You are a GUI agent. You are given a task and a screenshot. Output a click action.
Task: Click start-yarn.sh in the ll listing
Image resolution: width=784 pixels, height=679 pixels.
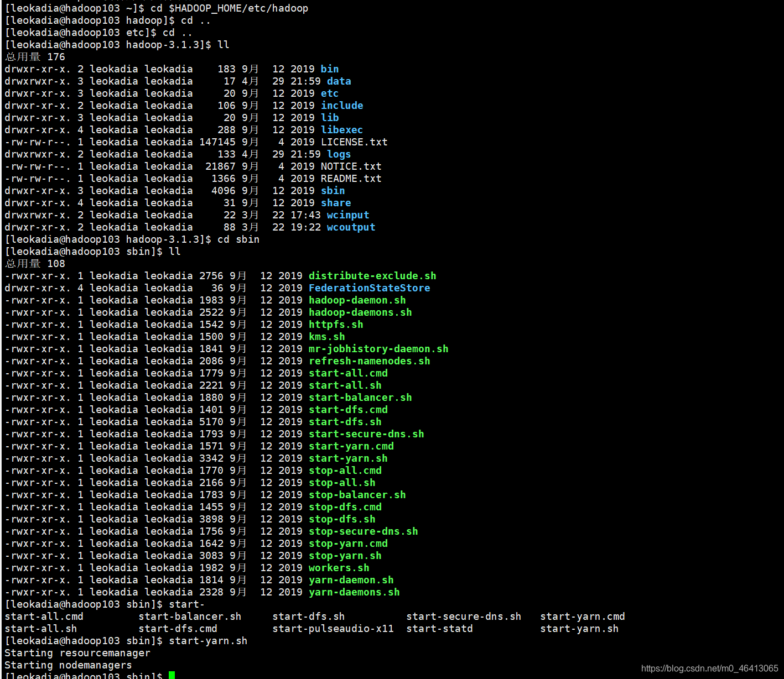tap(348, 458)
